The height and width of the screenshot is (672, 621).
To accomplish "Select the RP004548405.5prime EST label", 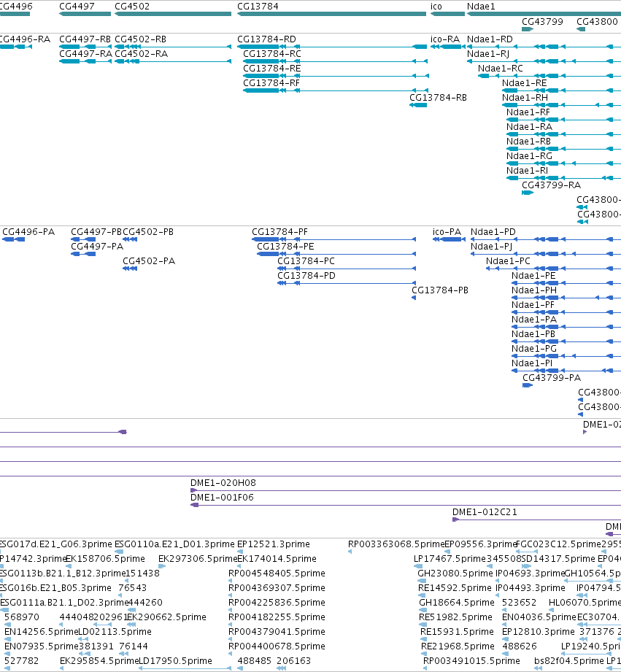I will tap(277, 573).
